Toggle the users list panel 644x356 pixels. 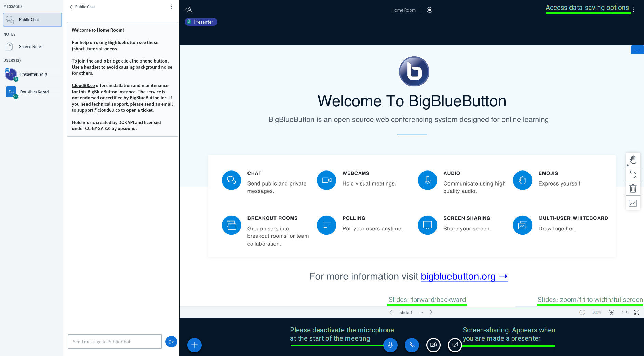click(x=189, y=10)
